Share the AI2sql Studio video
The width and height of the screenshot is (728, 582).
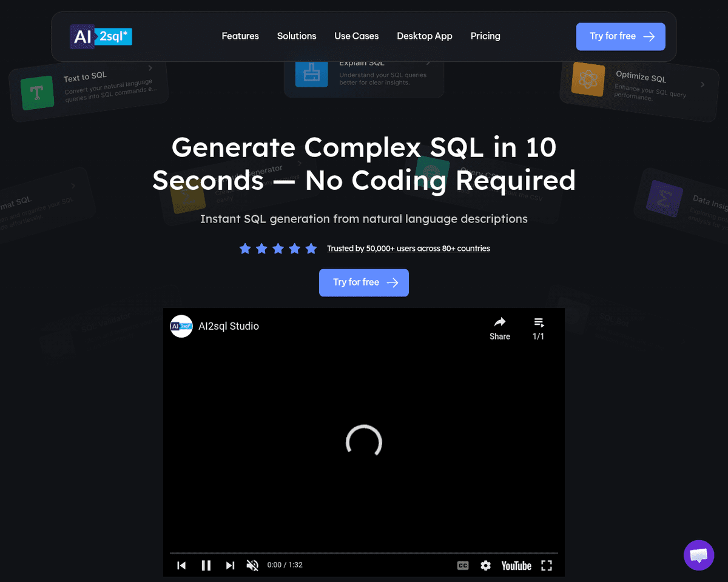coord(499,327)
